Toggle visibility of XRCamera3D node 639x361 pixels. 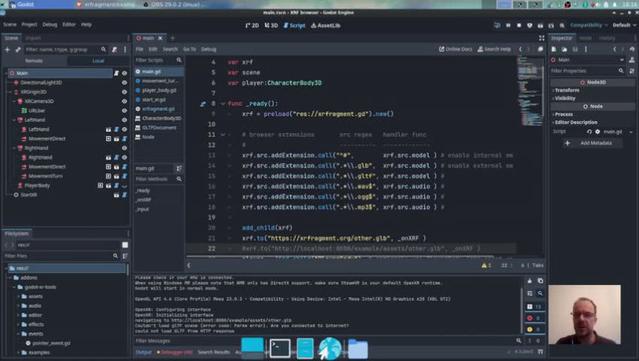[x=124, y=101]
